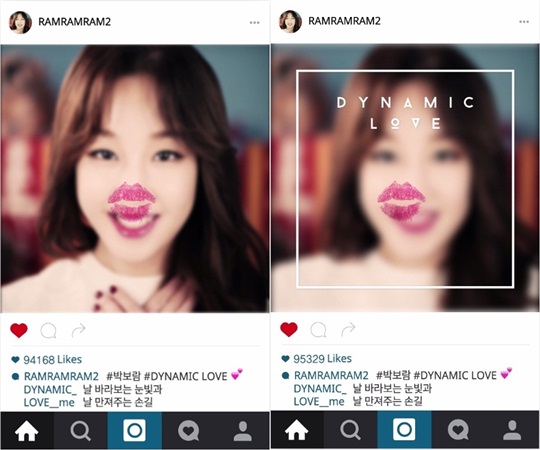540x450 pixels.
Task: Open Search tab in left navigation bar
Action: click(x=81, y=431)
